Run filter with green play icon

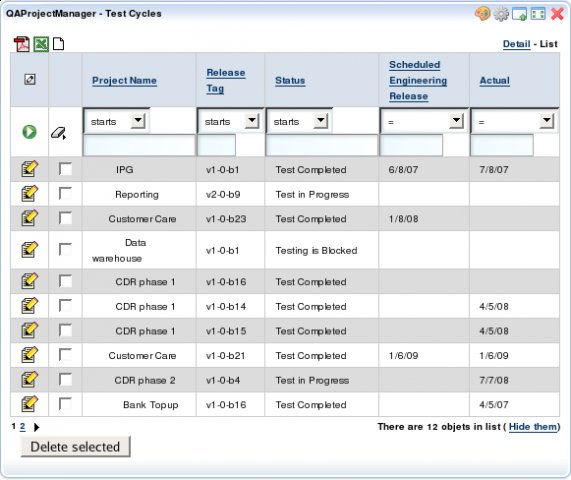click(29, 131)
